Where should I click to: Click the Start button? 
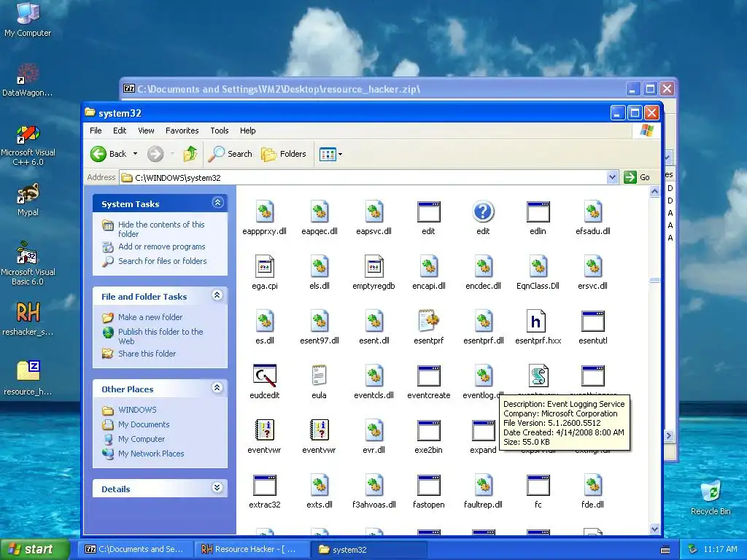click(34, 549)
